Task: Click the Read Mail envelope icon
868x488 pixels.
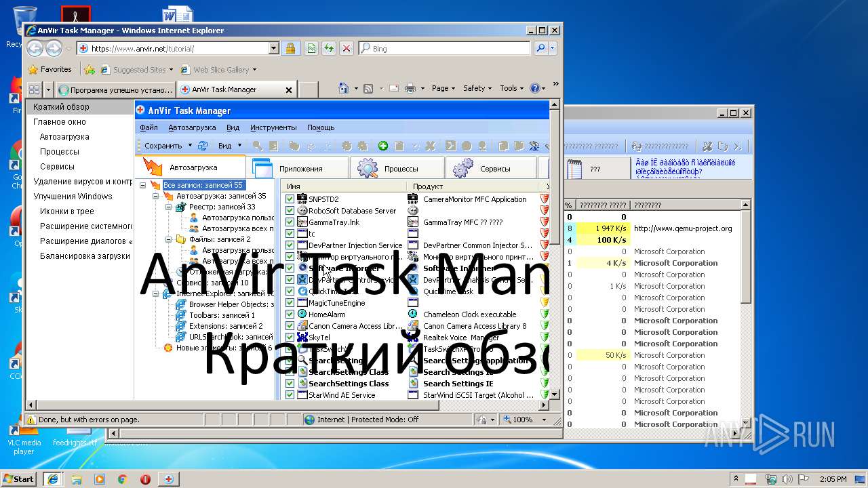Action: click(x=394, y=88)
